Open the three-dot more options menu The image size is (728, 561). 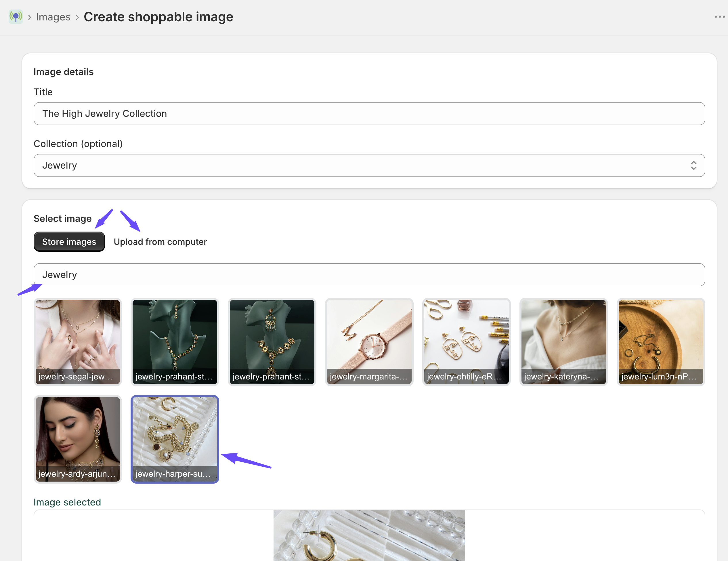pos(719,17)
